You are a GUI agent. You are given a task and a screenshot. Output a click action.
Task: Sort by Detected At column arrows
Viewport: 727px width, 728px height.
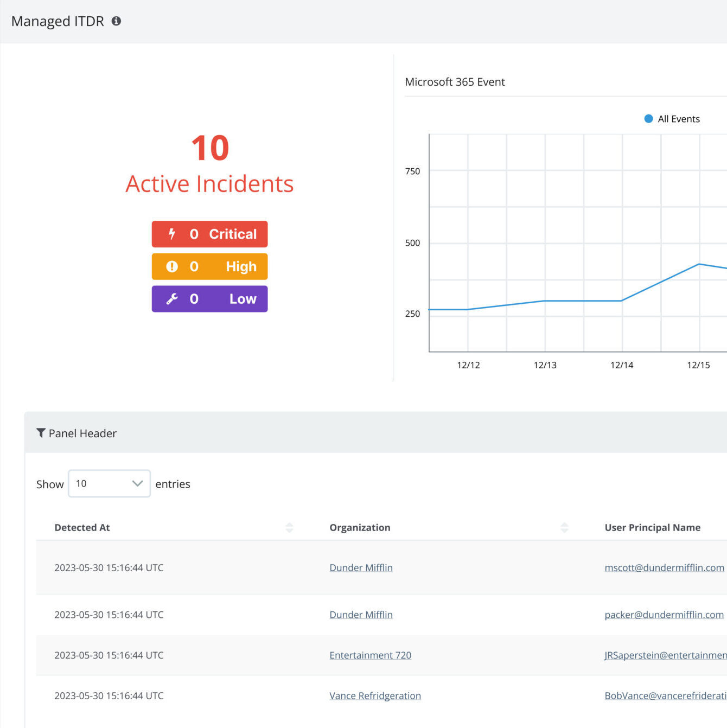click(289, 527)
